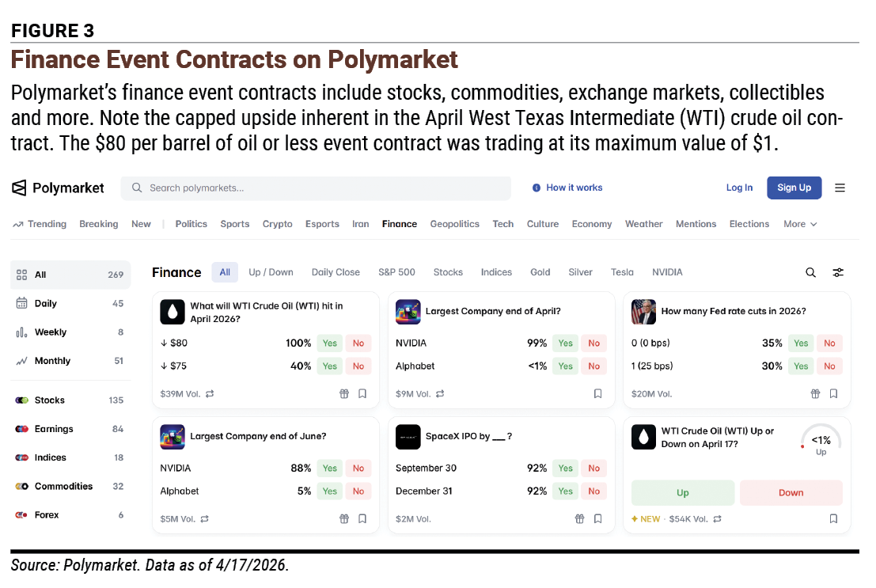Click the Log In link
Image resolution: width=876 pixels, height=588 pixels.
[x=739, y=188]
